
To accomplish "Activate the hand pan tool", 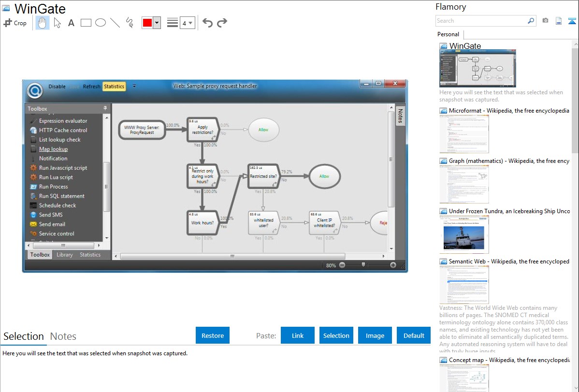I will coord(42,23).
